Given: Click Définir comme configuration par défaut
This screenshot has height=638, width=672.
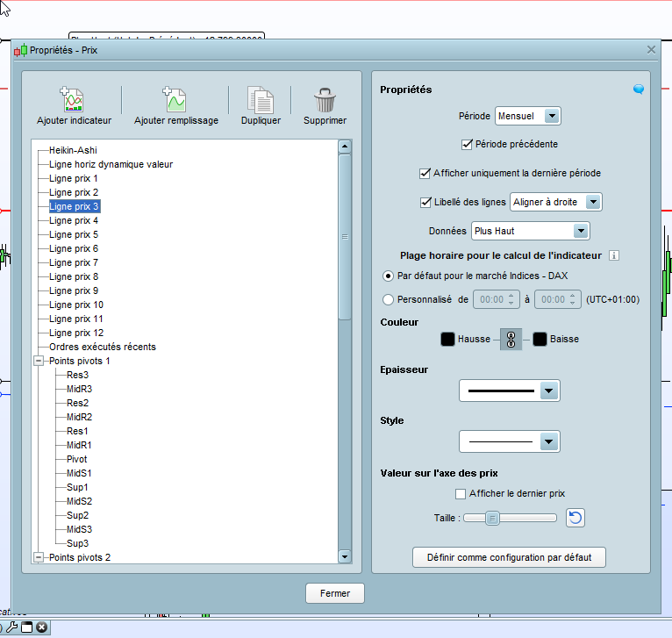Looking at the screenshot, I should (x=509, y=557).
